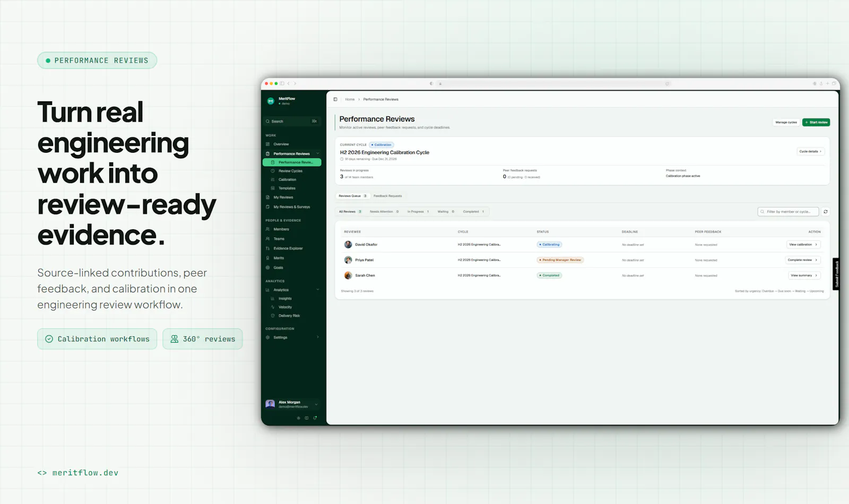This screenshot has width=849, height=504.
Task: Collapse the Analytics sidebar group
Action: 318,290
